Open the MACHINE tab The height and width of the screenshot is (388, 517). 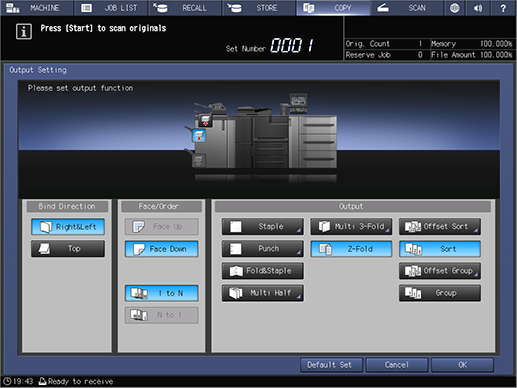tap(37, 8)
